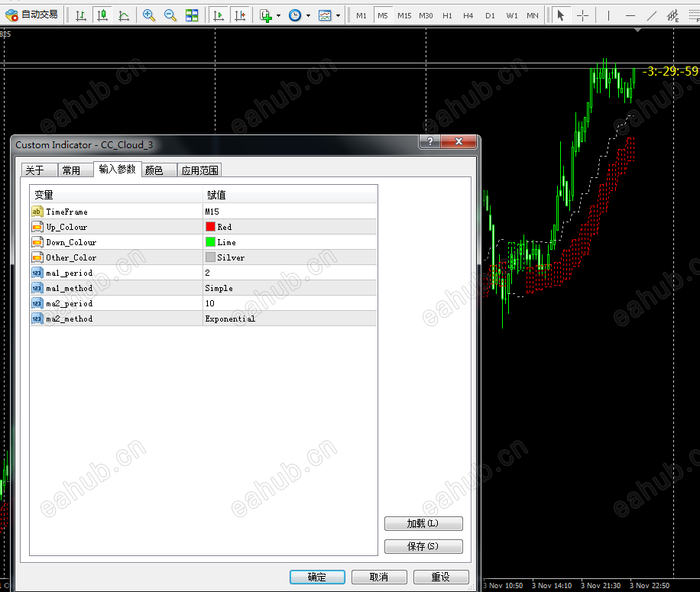Edit the ma2_period value 10
This screenshot has height=592, width=700.
tap(290, 303)
